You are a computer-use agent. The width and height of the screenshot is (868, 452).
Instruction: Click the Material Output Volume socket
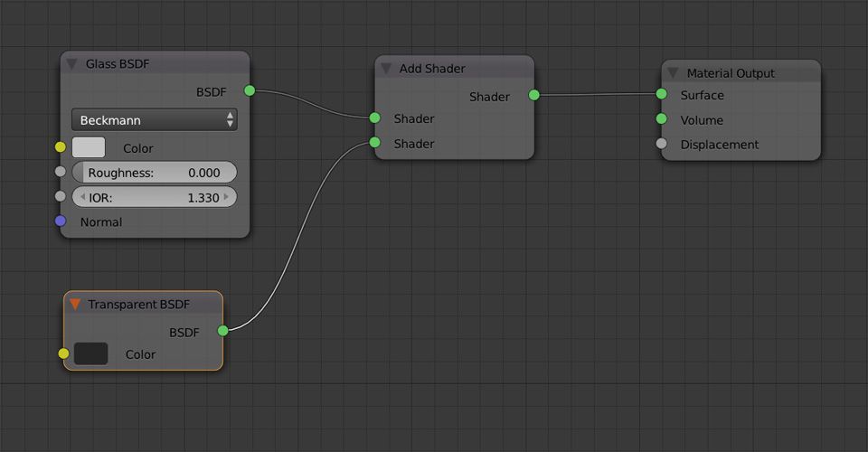pos(662,118)
